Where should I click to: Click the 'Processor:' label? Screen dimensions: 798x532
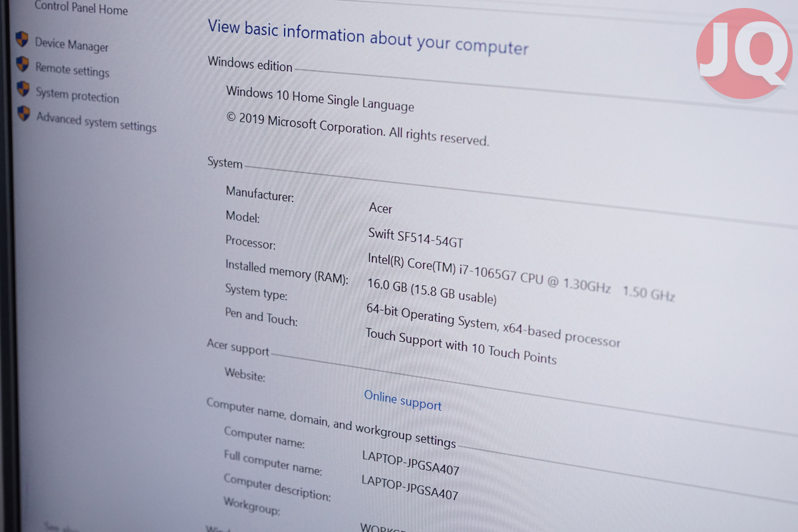(x=250, y=243)
